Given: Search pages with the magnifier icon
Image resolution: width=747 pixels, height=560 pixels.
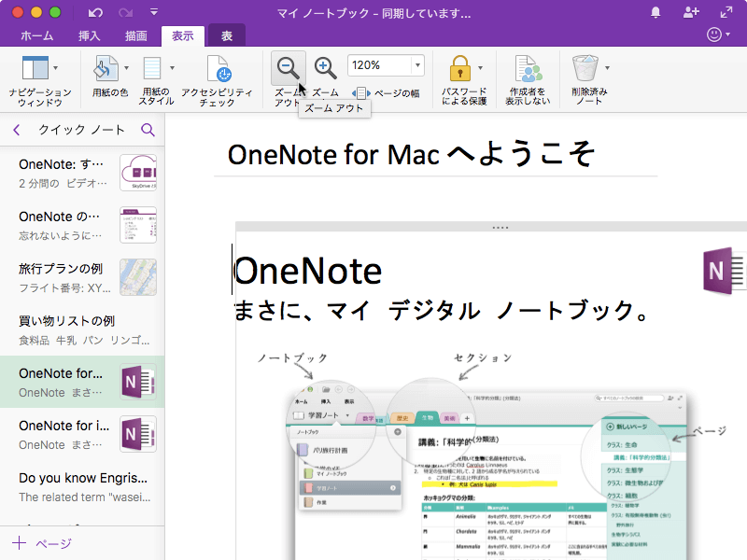Looking at the screenshot, I should click(x=148, y=130).
